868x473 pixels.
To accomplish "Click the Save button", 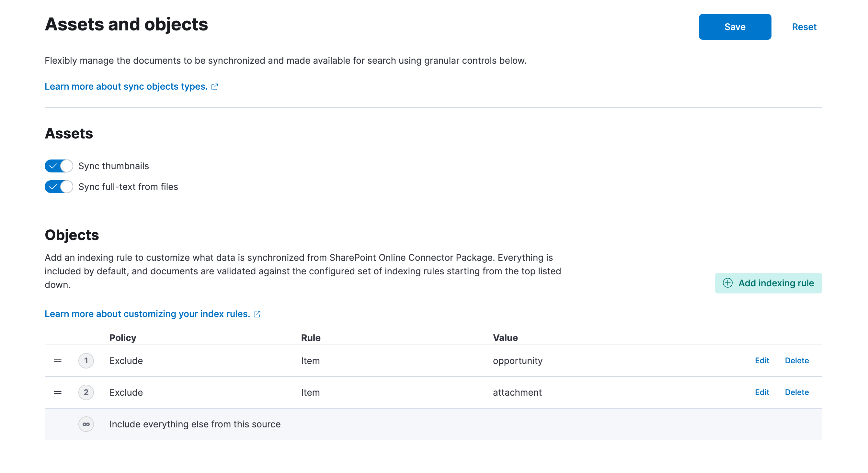I will coord(735,27).
